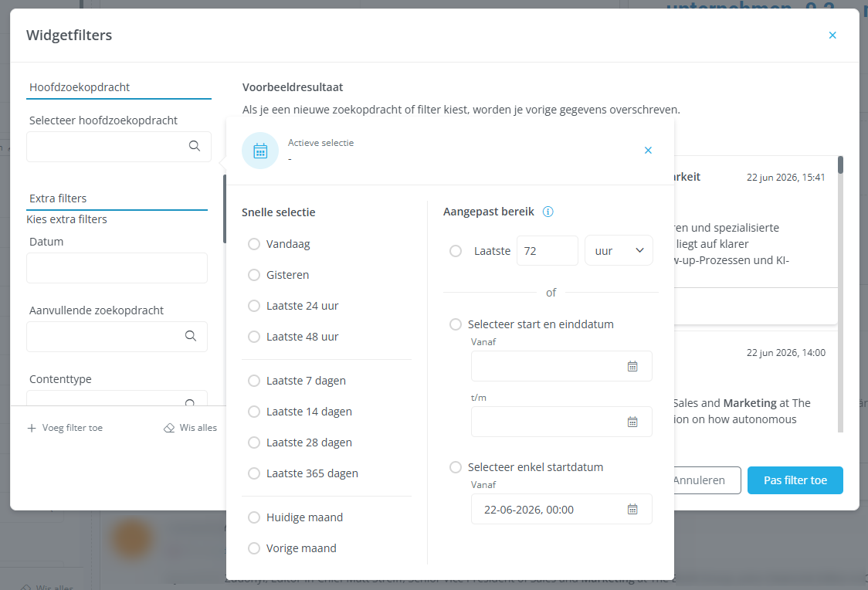
Task: Click the info icon next to Aangepast bereik
Action: (548, 212)
